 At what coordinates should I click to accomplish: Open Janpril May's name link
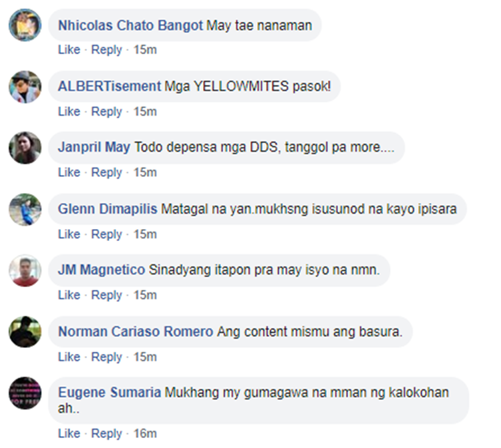point(94,148)
